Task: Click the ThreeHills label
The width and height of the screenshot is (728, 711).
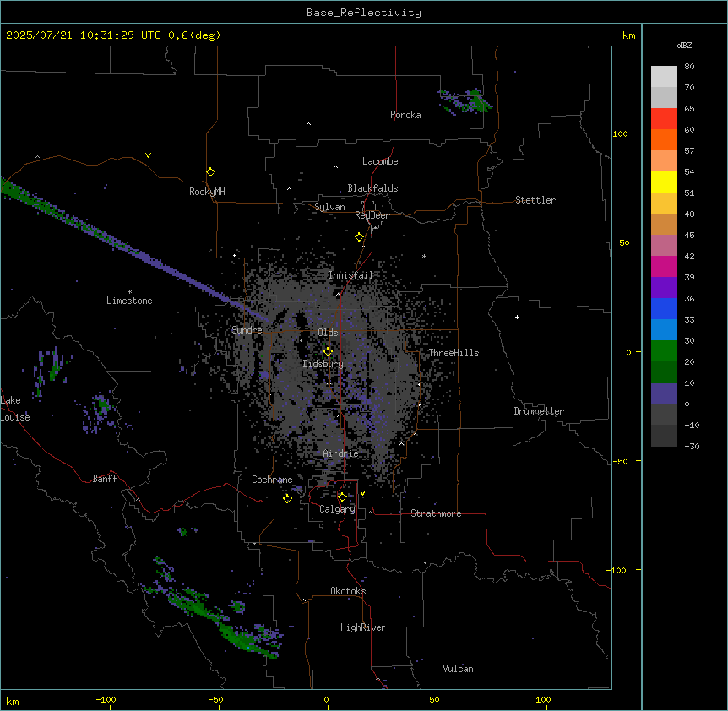Action: click(454, 353)
